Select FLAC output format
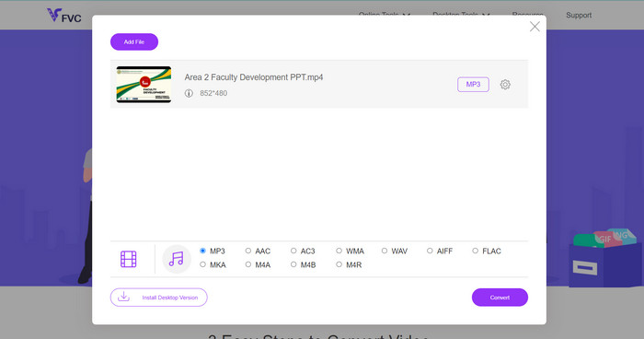Image resolution: width=644 pixels, height=339 pixels. click(475, 251)
